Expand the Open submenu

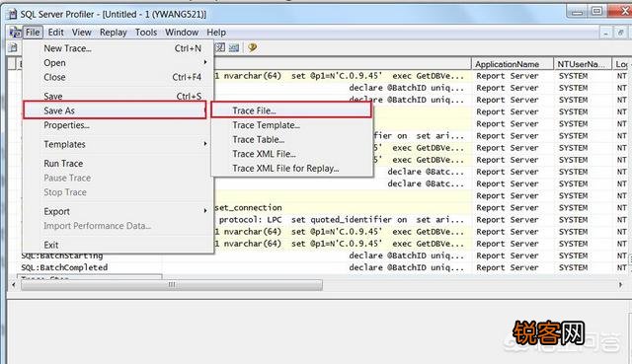point(118,63)
